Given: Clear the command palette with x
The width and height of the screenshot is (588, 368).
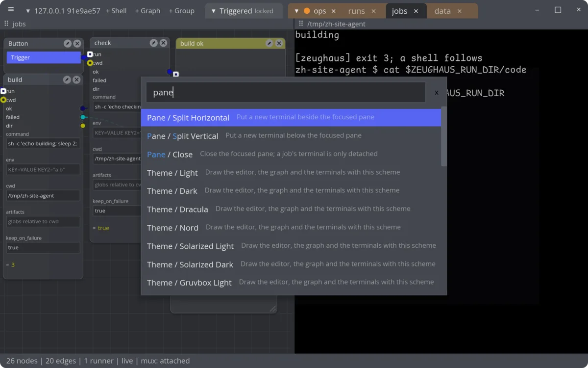Looking at the screenshot, I should [437, 93].
